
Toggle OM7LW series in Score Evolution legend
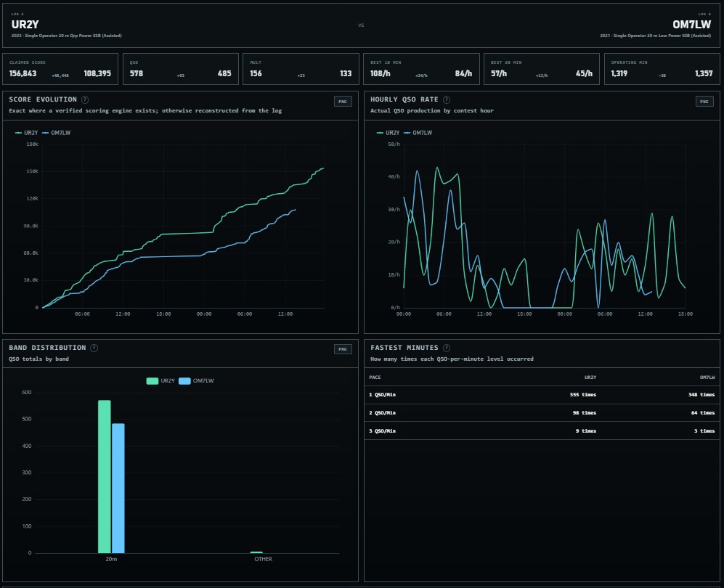coord(57,133)
